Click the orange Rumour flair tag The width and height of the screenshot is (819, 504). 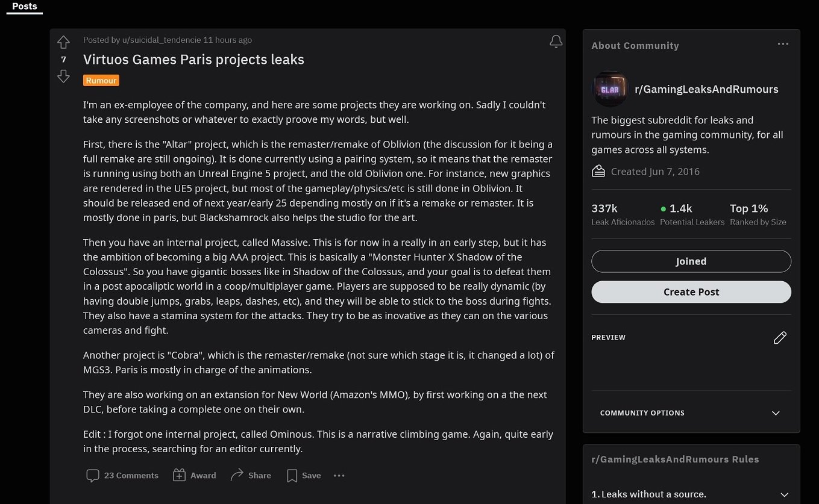click(x=101, y=81)
